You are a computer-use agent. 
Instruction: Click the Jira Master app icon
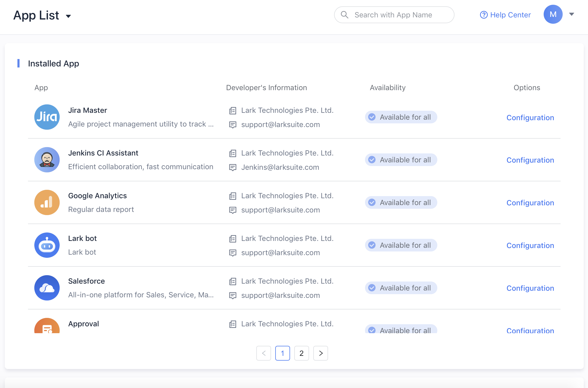pyautogui.click(x=47, y=117)
